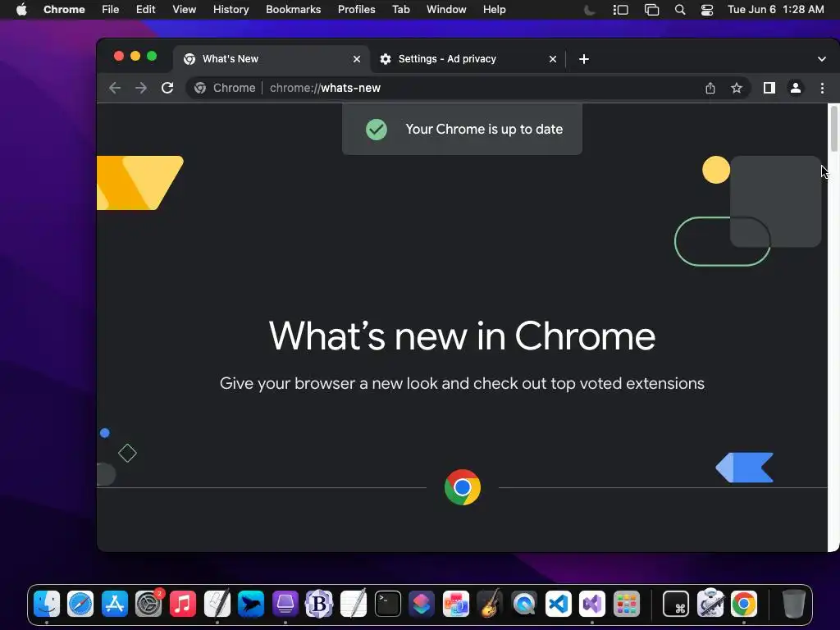The width and height of the screenshot is (840, 630).
Task: Open the Apple menu
Action: 21,10
